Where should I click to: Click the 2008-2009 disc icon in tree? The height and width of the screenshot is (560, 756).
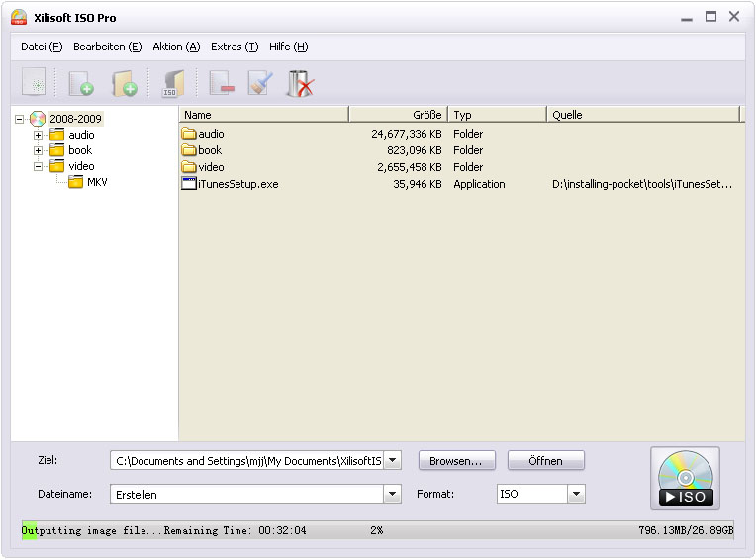(38, 119)
